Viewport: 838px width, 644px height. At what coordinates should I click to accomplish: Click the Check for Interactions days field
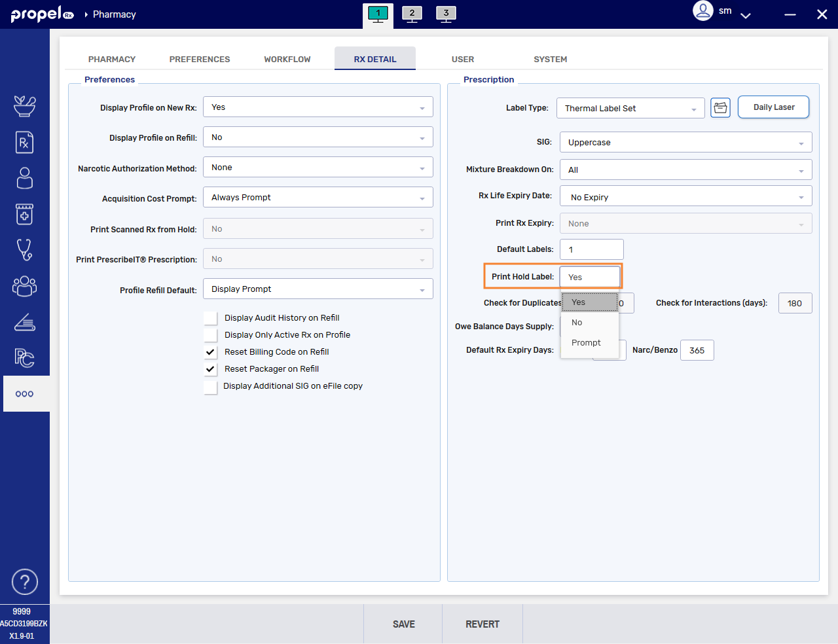[x=795, y=303]
